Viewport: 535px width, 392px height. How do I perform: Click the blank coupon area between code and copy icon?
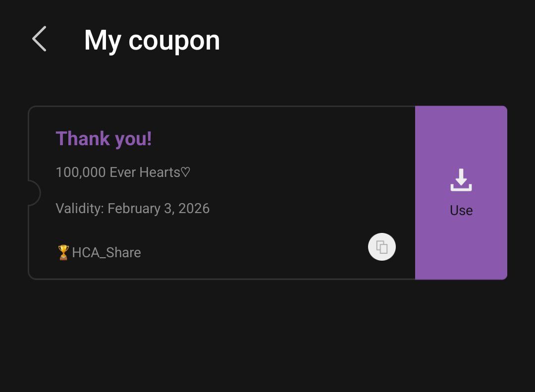pos(253,253)
